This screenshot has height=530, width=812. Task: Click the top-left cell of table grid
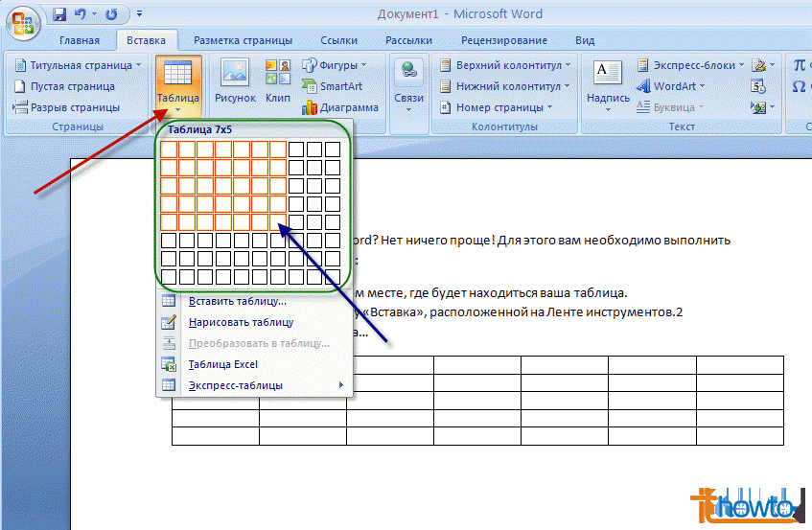pyautogui.click(x=169, y=149)
